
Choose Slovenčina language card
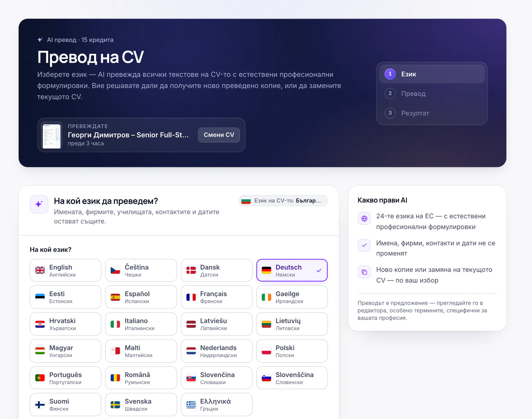click(216, 378)
